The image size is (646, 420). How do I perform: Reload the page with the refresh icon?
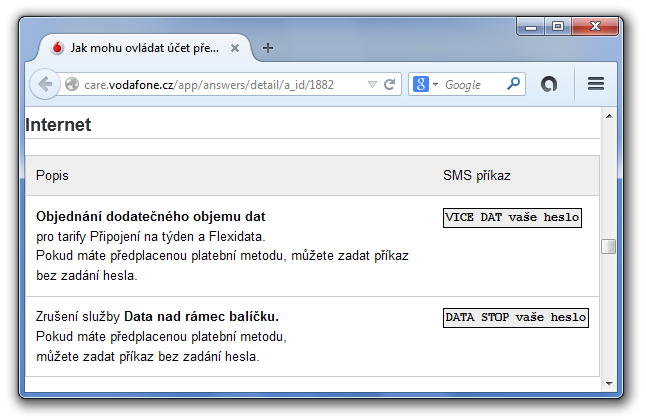click(x=389, y=84)
